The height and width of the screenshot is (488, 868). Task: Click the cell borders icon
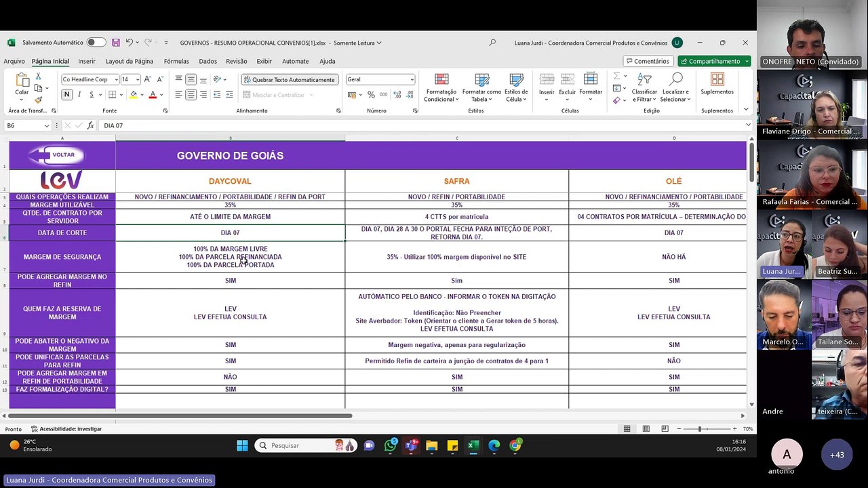point(112,95)
